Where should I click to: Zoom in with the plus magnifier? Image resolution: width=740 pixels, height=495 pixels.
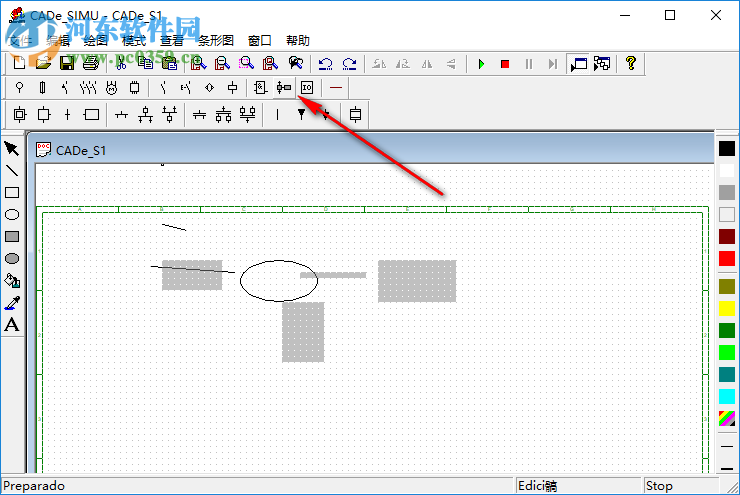[x=198, y=63]
